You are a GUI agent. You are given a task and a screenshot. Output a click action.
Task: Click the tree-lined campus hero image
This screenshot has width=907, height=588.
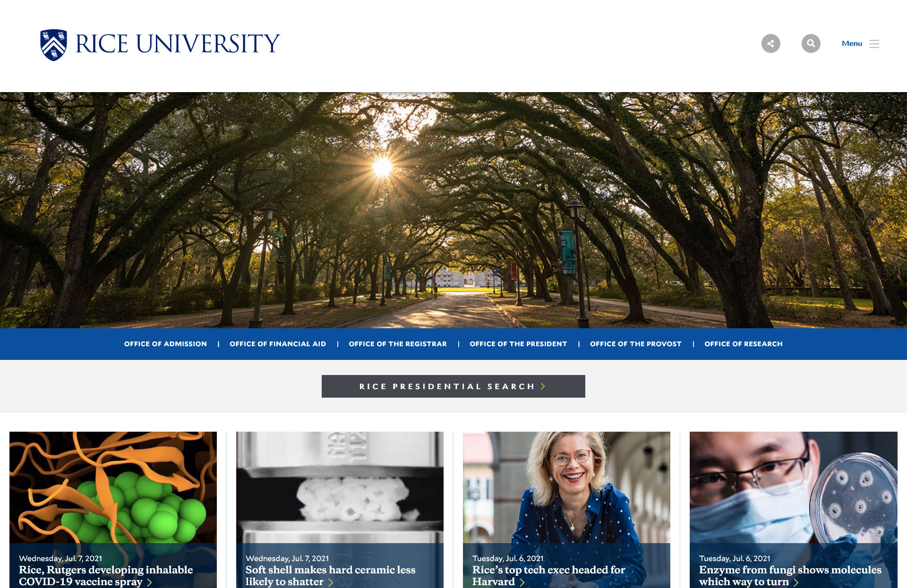click(453, 210)
